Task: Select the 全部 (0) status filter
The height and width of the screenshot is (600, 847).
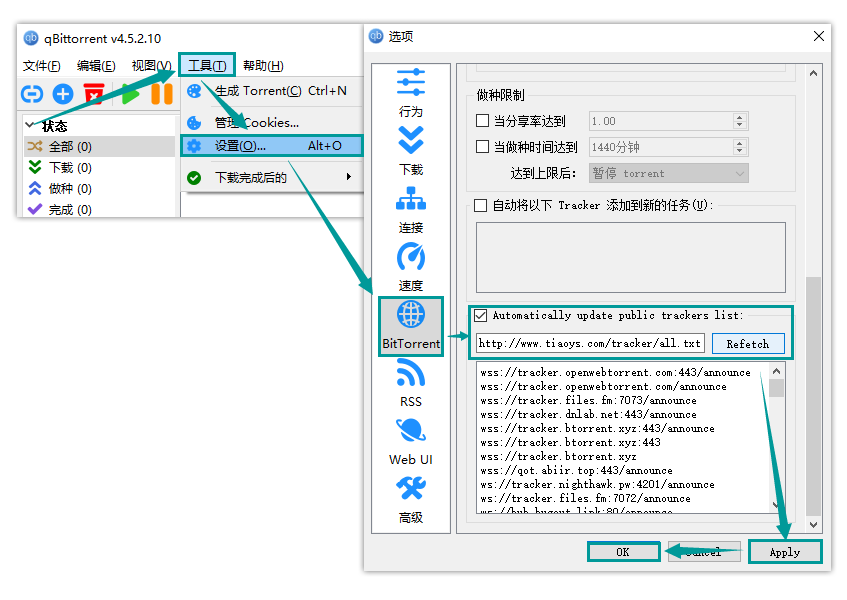Action: (100, 146)
